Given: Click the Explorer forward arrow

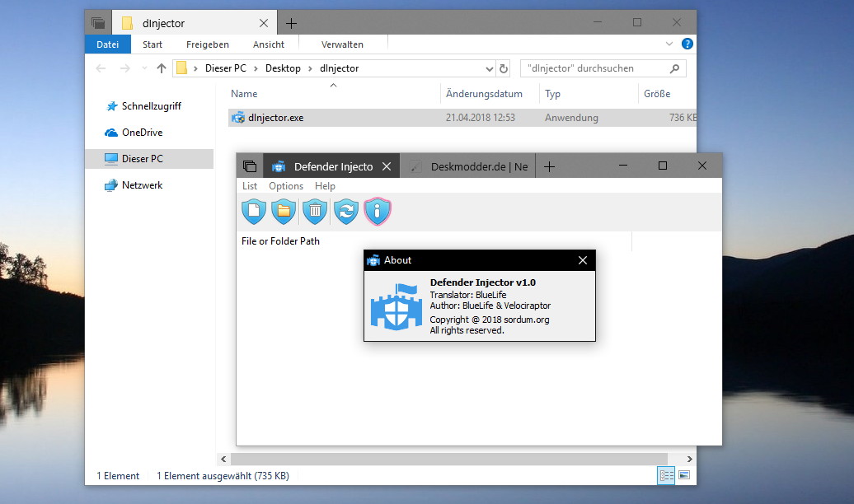Looking at the screenshot, I should coord(124,68).
